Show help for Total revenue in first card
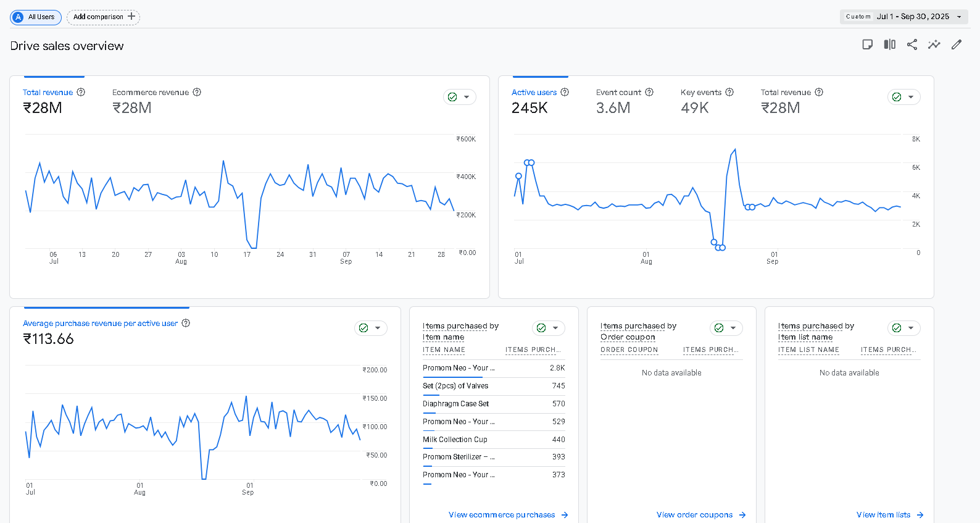 click(81, 92)
